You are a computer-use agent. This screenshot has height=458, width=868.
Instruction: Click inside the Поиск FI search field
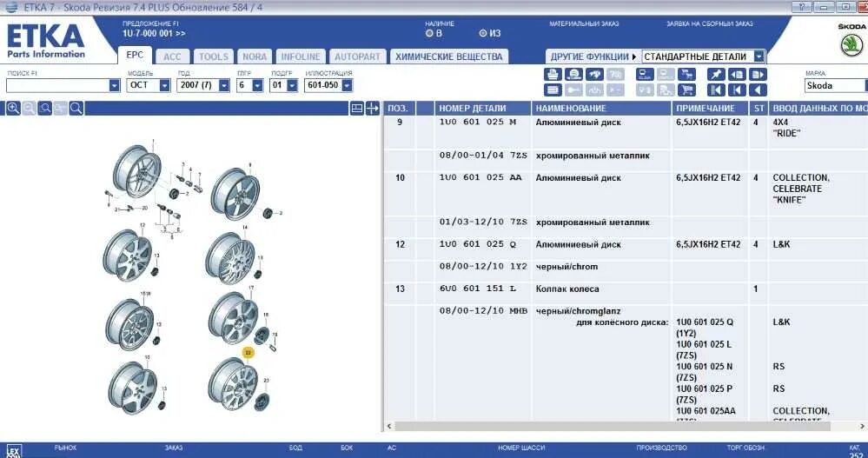click(x=57, y=85)
